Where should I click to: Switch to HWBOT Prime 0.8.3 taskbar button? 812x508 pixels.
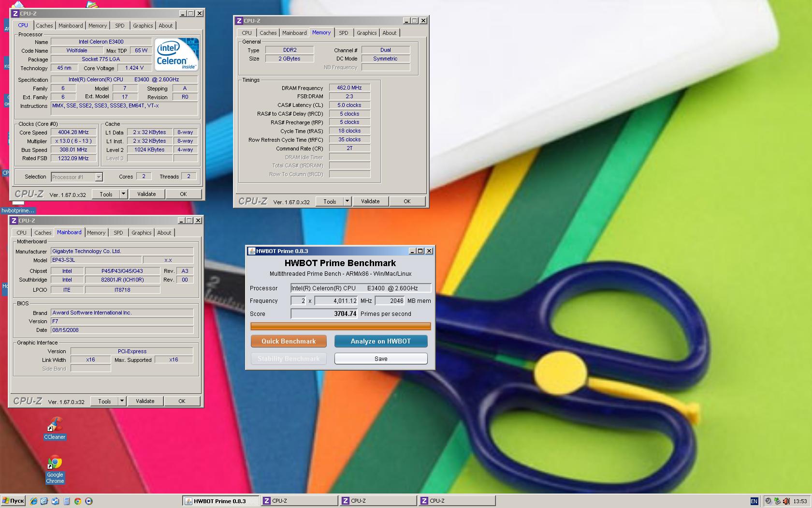click(x=221, y=501)
